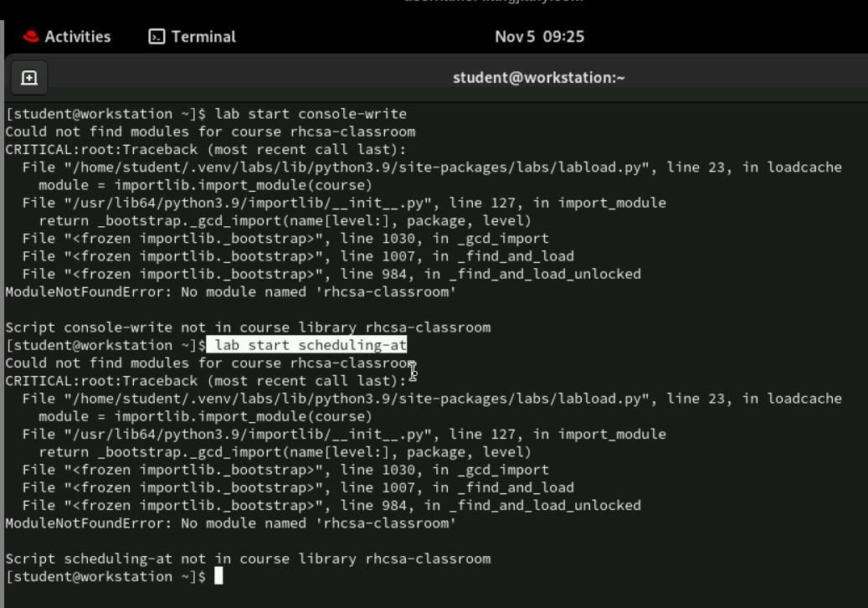Click the Script scheduling-at not in course library line
Screen dimensions: 868x608
(x=248, y=559)
